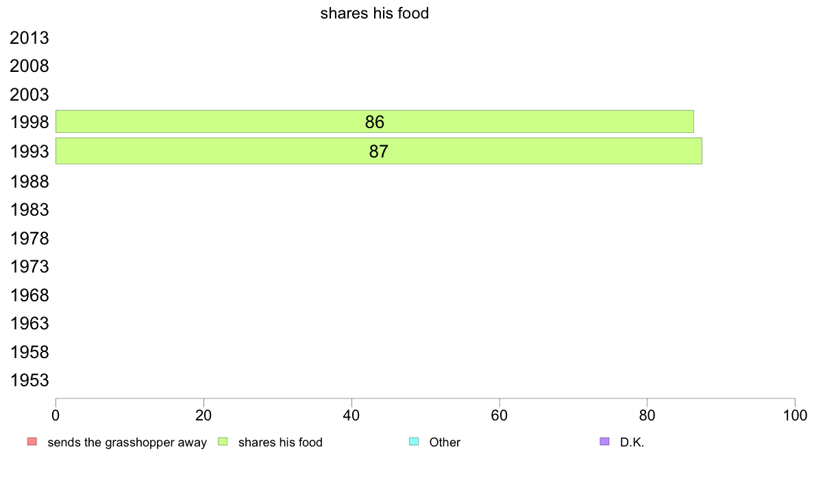This screenshot has height=504, width=814.
Task: Click the cyan 'Other' legend swatch
Action: click(x=414, y=442)
